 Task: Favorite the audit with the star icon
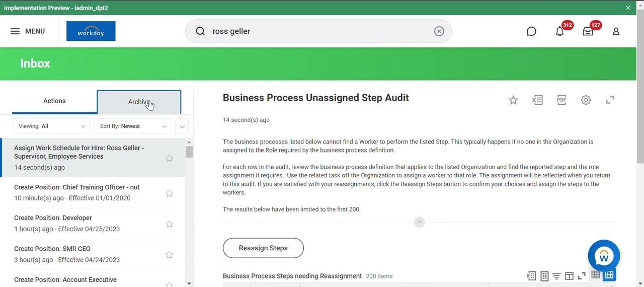tap(513, 100)
